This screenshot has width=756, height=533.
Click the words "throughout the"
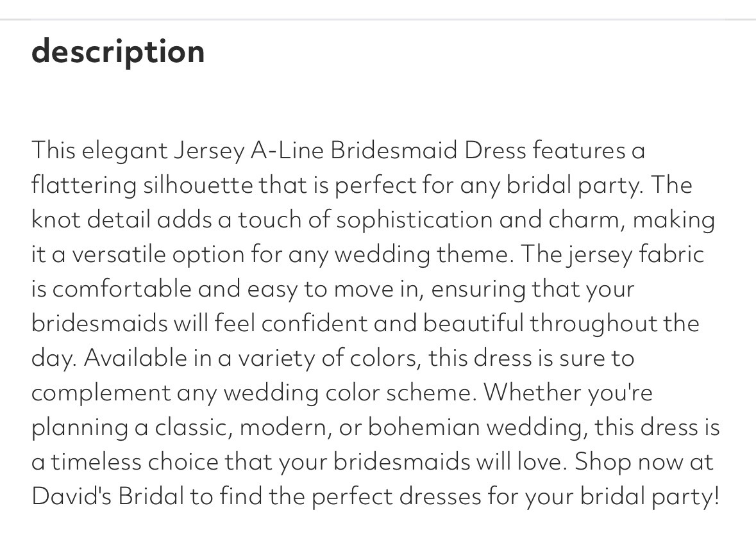(614, 324)
